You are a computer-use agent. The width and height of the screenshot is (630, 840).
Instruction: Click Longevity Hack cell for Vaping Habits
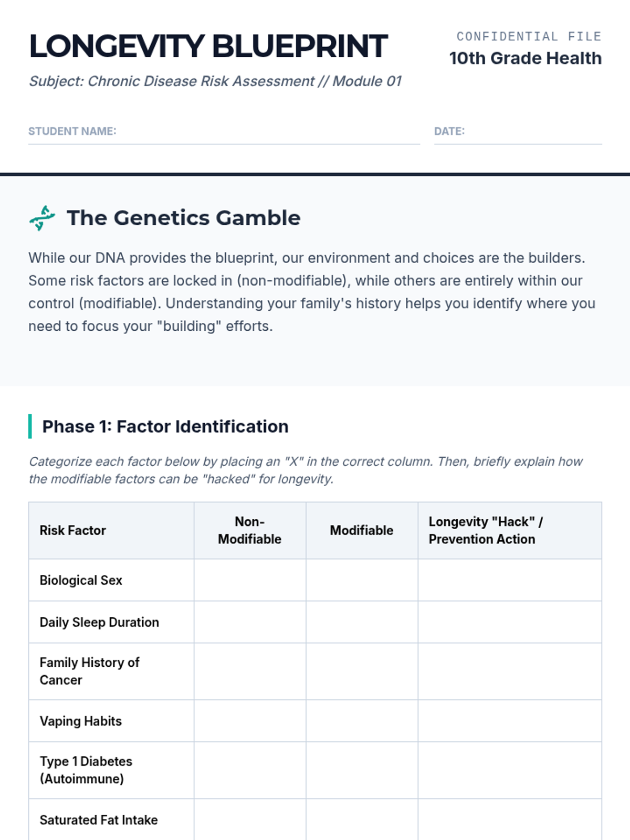pos(510,721)
